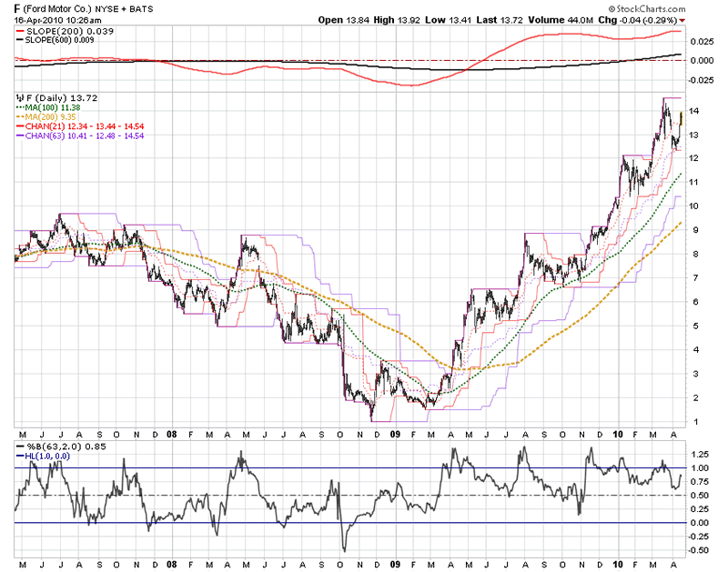The width and height of the screenshot is (728, 572).
Task: Click the red CHAN(21) legend line marker
Action: coord(19,125)
